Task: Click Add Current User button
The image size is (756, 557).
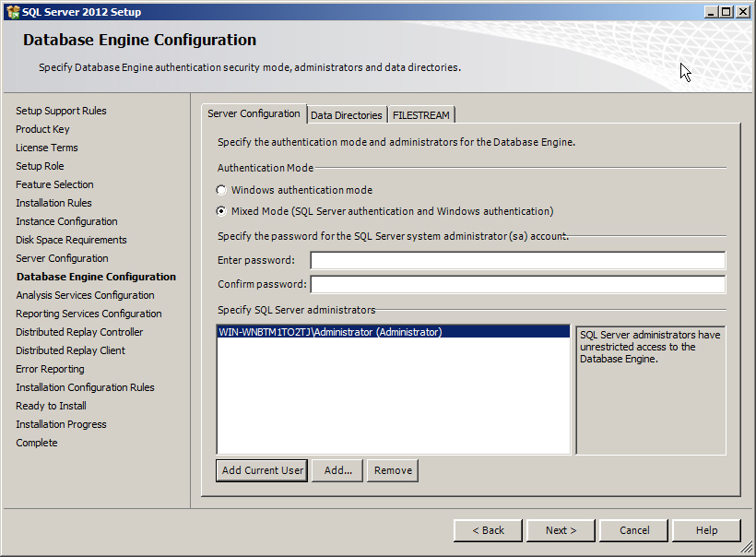Action: tap(262, 470)
